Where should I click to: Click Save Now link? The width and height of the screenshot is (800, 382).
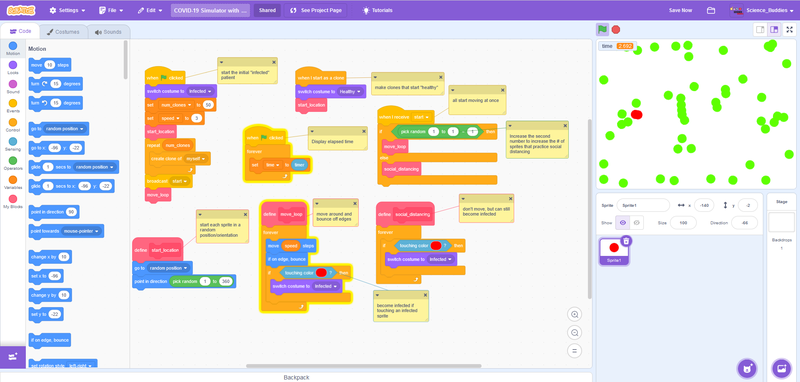(x=681, y=10)
